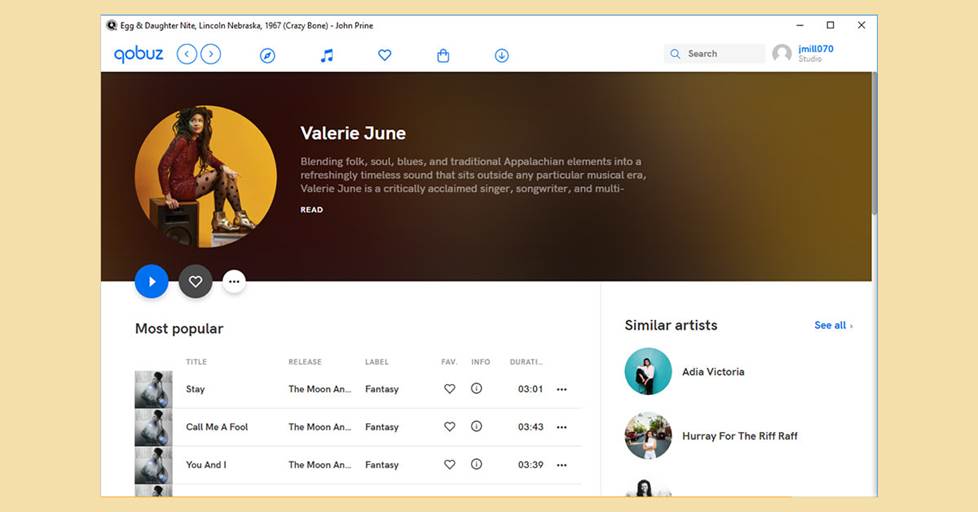Open the shopping bag purchases icon

coord(443,56)
